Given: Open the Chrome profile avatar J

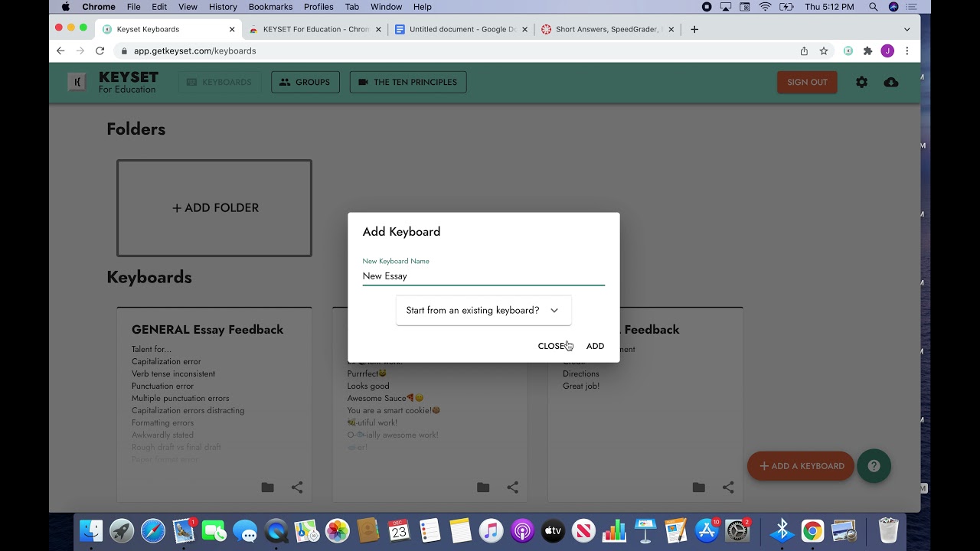Looking at the screenshot, I should (x=887, y=51).
